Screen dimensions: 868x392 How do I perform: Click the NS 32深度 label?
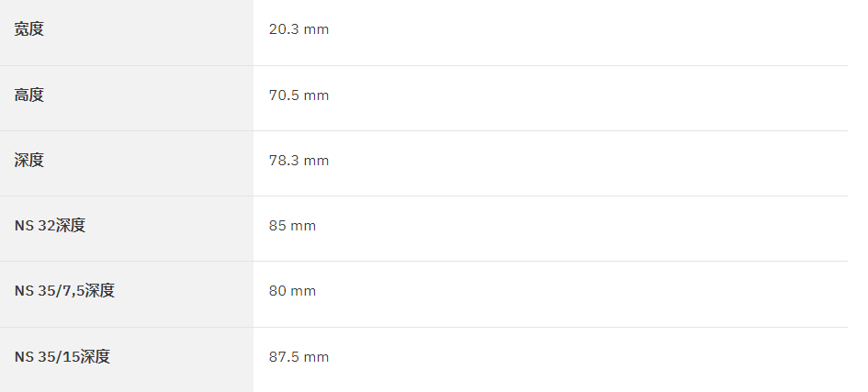(50, 226)
